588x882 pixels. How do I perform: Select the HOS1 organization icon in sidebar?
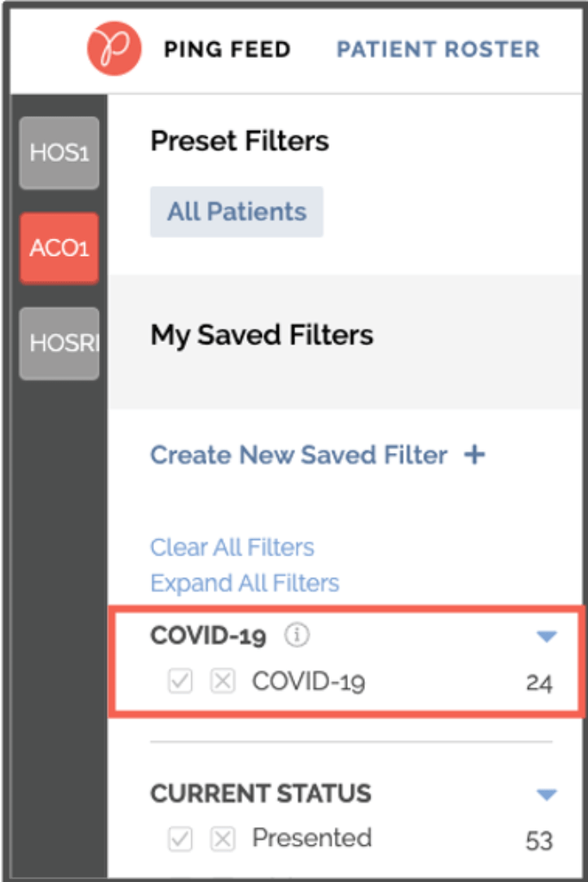coord(59,152)
